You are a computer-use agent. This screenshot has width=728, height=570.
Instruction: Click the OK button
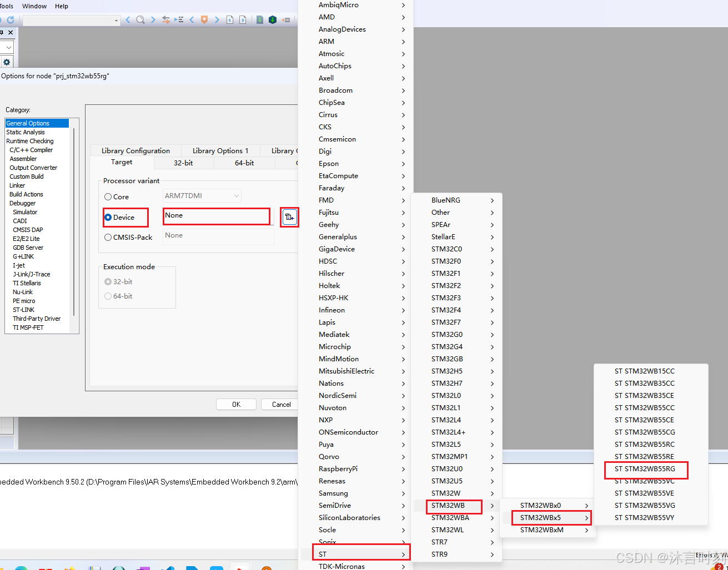click(236, 405)
